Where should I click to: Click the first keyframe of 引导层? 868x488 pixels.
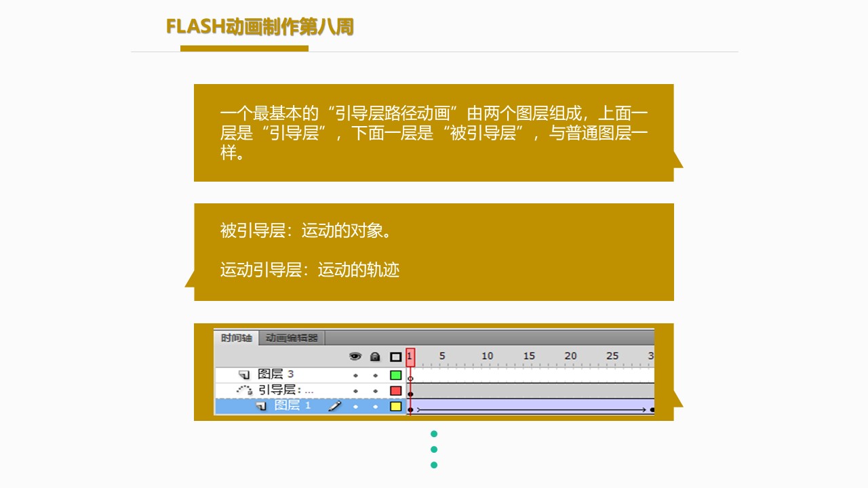pos(410,394)
